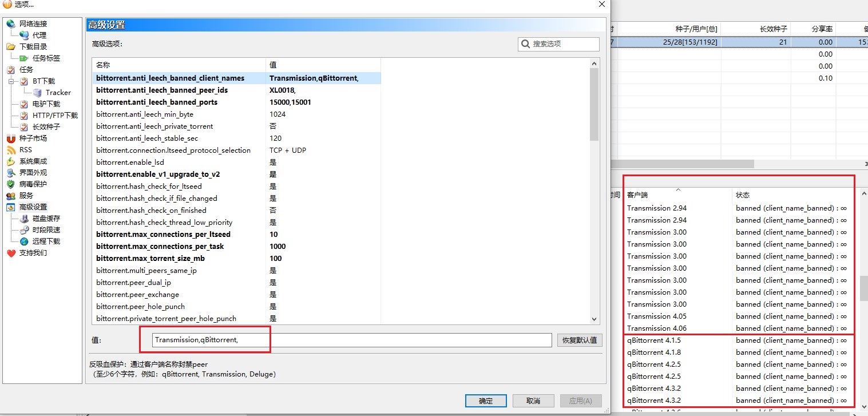The width and height of the screenshot is (868, 416).
Task: Select bittorrent.anti_leech_stable_sec row
Action: click(x=236, y=138)
